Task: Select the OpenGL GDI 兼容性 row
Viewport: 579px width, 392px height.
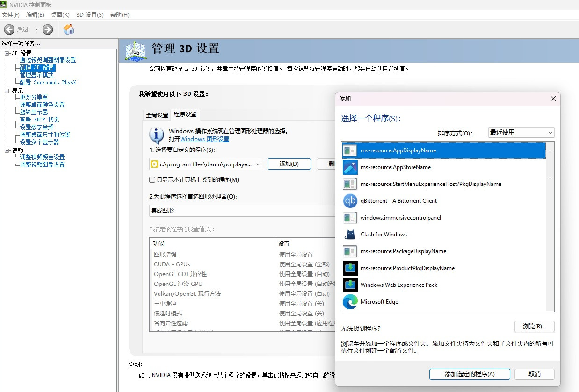Action: (243, 274)
